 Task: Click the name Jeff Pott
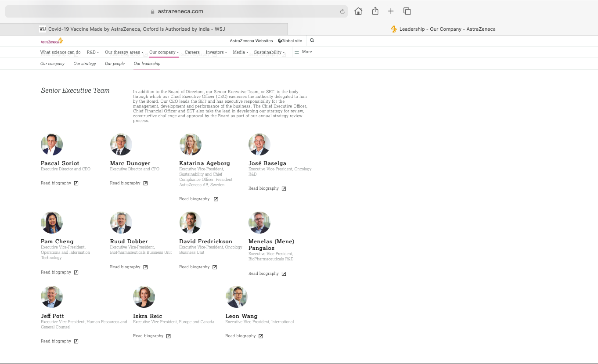pyautogui.click(x=52, y=316)
